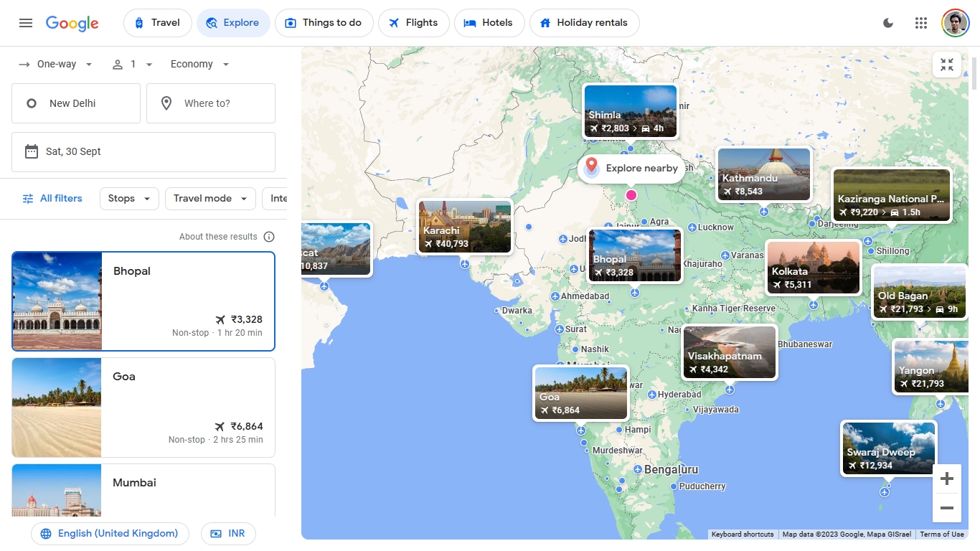Zoom out of the map
980x551 pixels.
(x=947, y=508)
